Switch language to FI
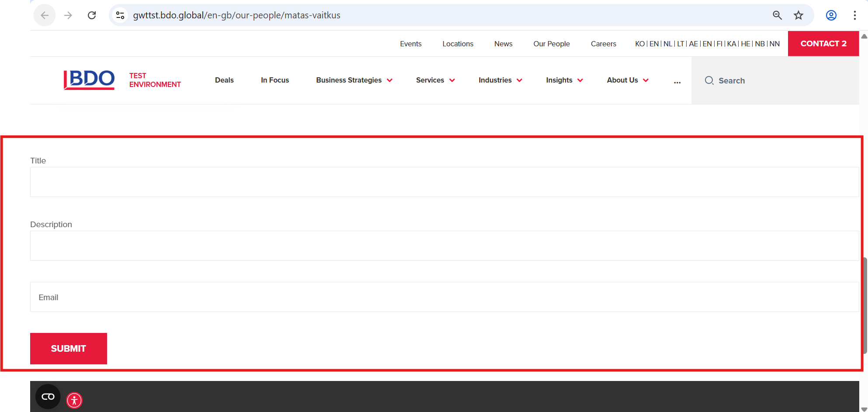The image size is (868, 412). [719, 44]
